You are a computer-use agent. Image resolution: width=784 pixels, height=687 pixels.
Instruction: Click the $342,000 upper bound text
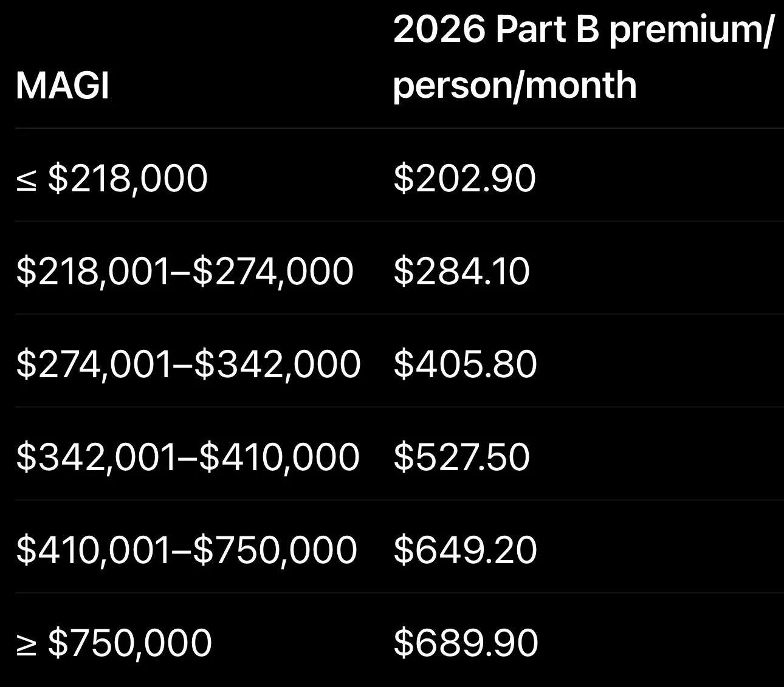pos(277,364)
